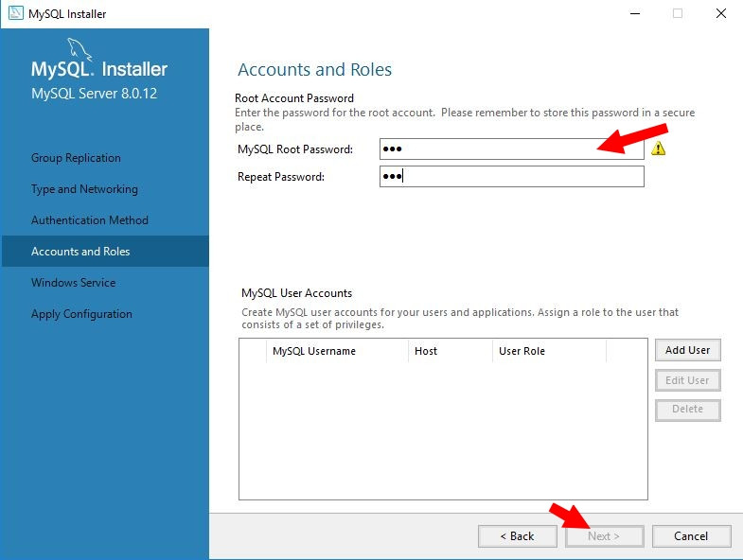Go back with the Back button
This screenshot has width=743, height=560.
(x=518, y=536)
